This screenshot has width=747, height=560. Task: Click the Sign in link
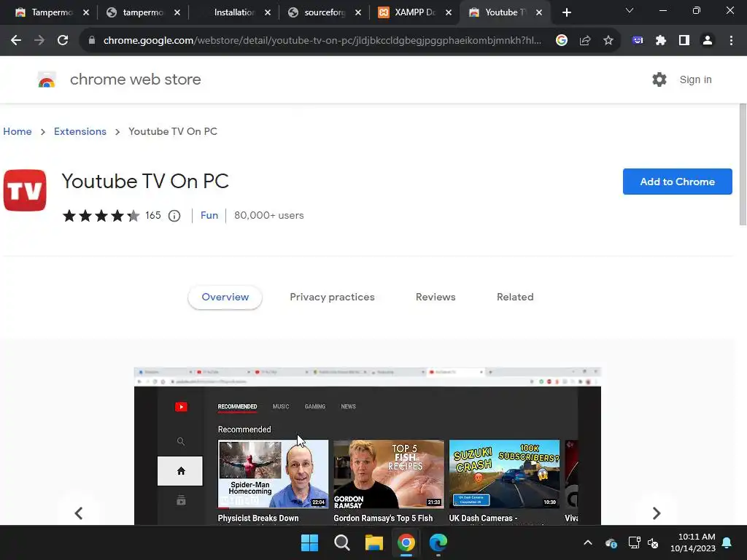695,79
